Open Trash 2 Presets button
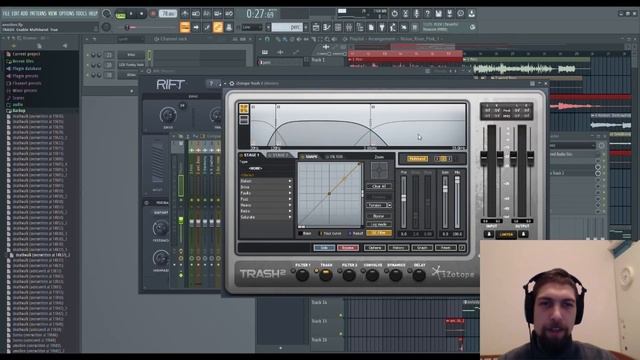Viewport: 640px width, 360px height. coord(446,248)
